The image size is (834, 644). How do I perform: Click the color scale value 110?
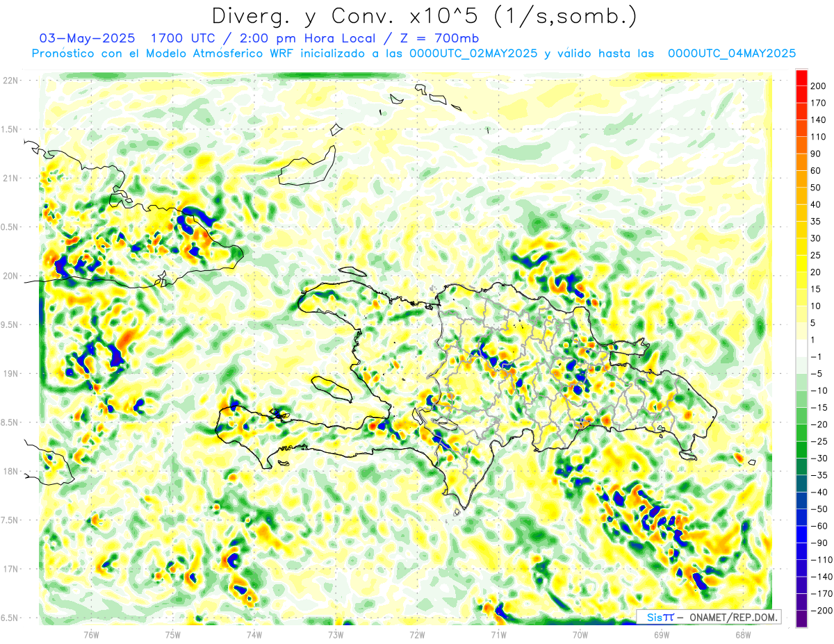point(819,137)
